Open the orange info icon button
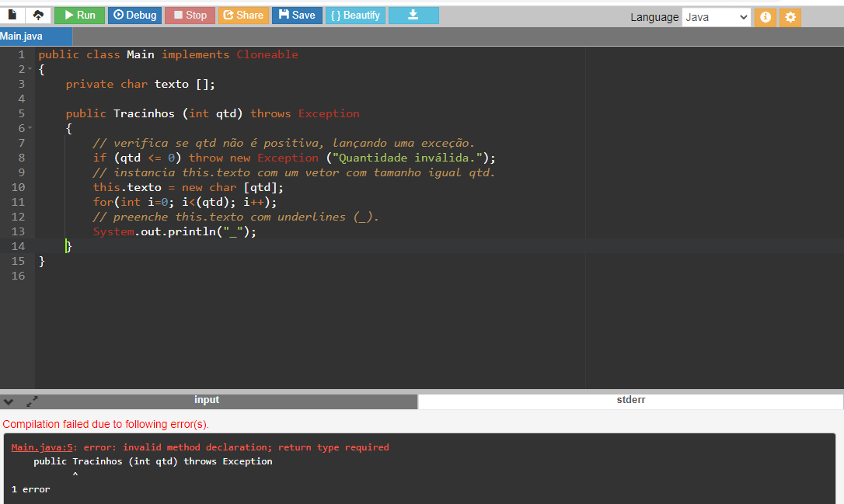 [765, 17]
